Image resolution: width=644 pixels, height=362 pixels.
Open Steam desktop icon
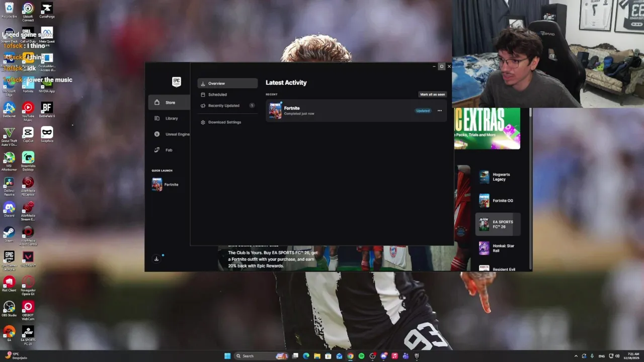[9, 234]
